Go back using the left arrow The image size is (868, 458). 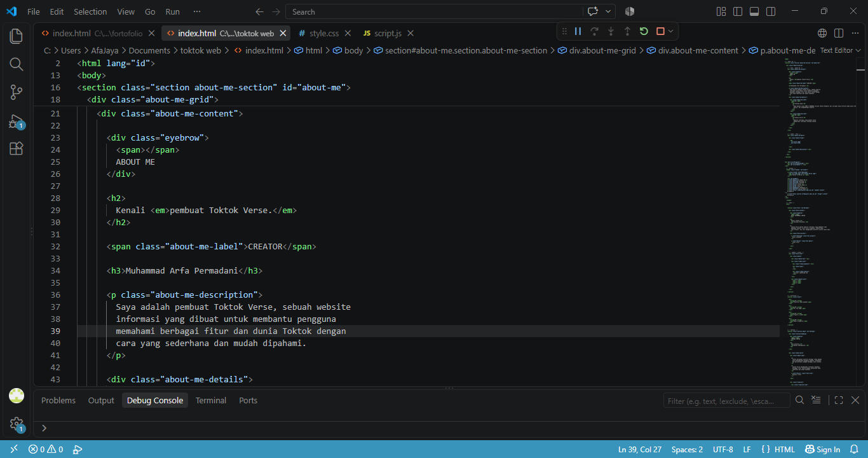(x=259, y=11)
